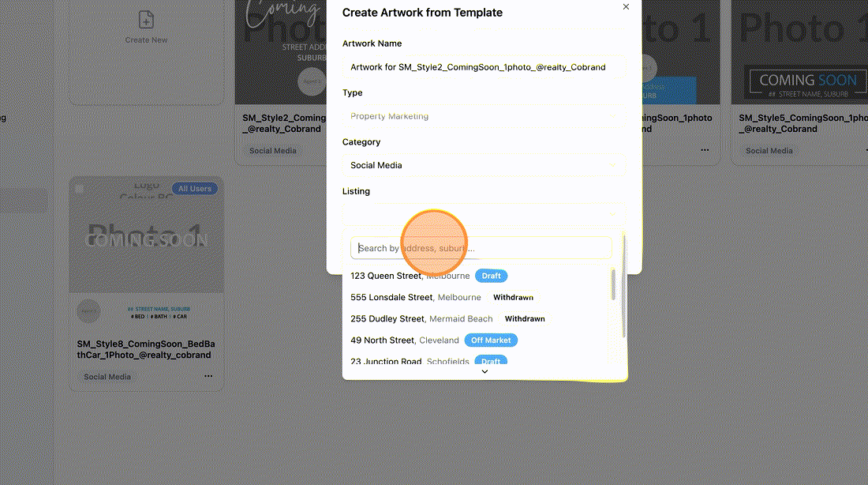Open the Category dropdown showing Social Media

(x=484, y=165)
